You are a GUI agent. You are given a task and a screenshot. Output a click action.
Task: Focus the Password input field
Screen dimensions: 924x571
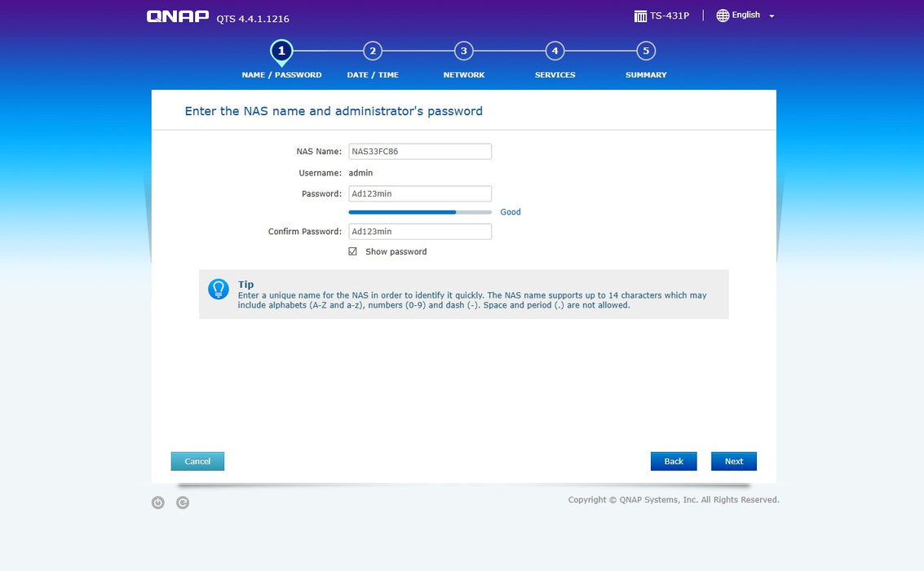420,194
